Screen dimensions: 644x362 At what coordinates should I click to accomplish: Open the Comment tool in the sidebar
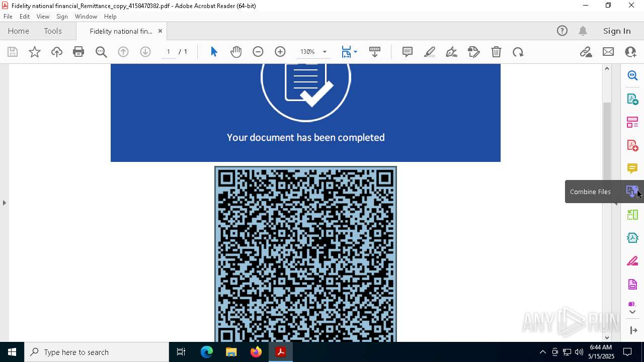coord(632,168)
